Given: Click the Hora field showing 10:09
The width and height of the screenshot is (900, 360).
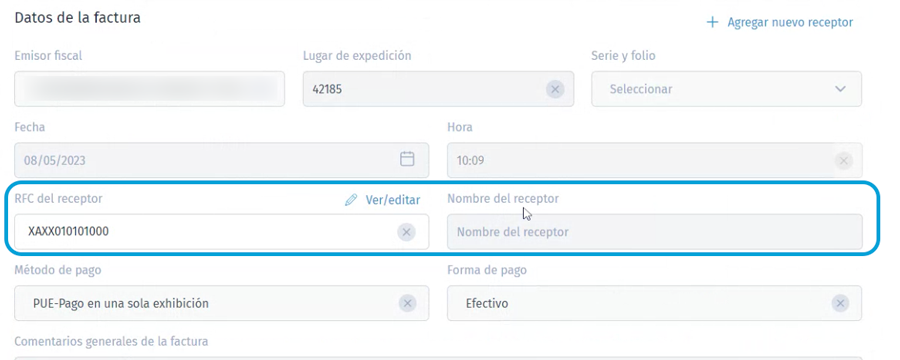Looking at the screenshot, I should click(x=654, y=160).
